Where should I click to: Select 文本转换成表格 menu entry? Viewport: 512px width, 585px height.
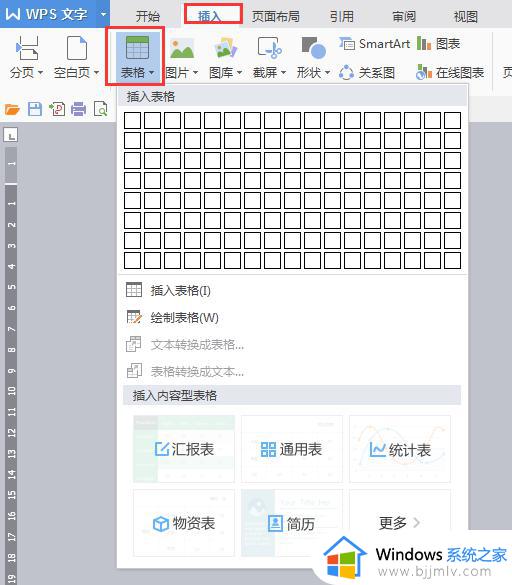[x=293, y=345]
